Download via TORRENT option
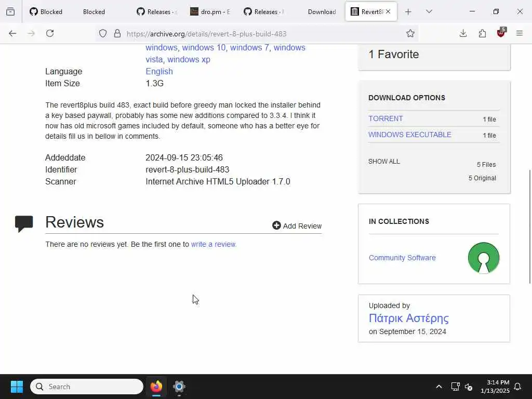 pyautogui.click(x=385, y=118)
